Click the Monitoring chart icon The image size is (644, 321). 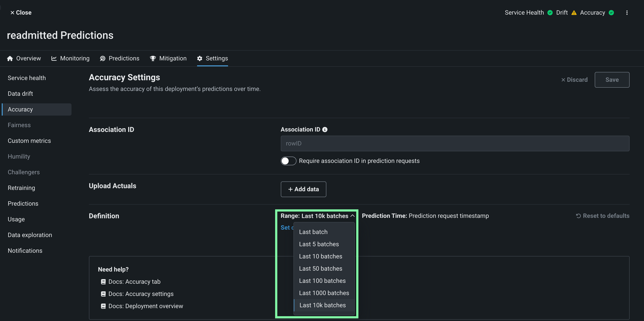(54, 58)
